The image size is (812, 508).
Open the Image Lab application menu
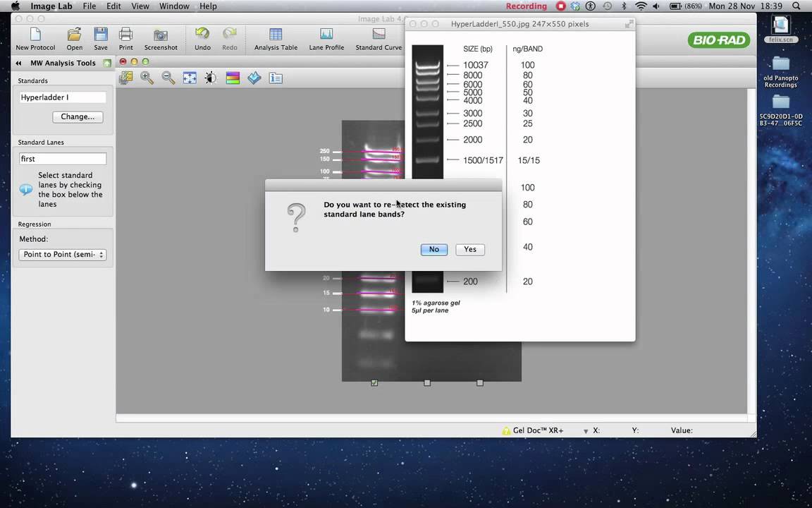51,6
